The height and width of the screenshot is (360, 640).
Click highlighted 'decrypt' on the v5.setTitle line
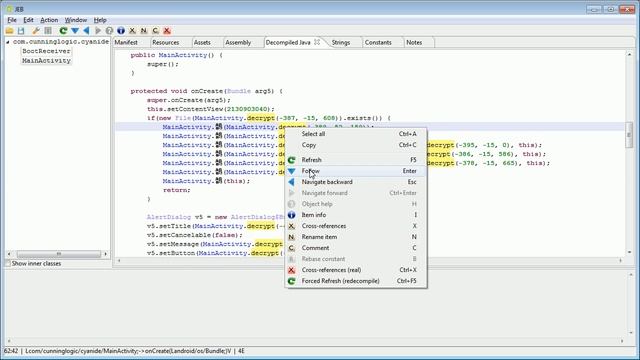coord(261,226)
